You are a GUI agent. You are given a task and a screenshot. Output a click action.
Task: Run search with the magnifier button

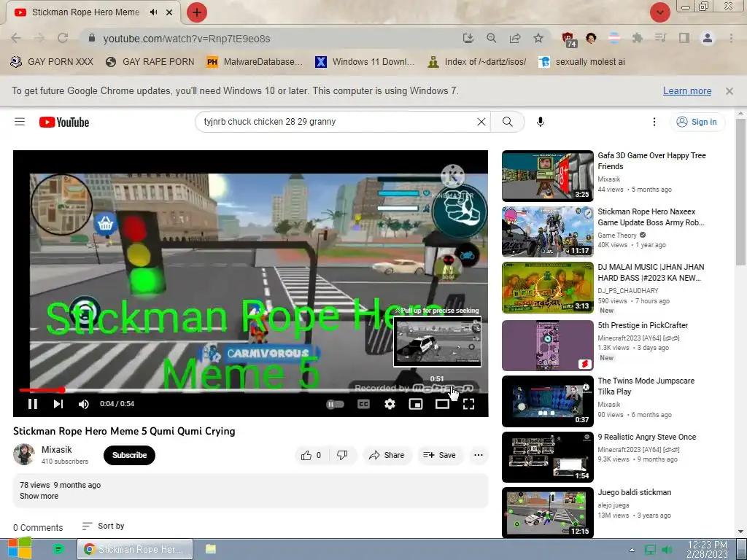(x=508, y=122)
